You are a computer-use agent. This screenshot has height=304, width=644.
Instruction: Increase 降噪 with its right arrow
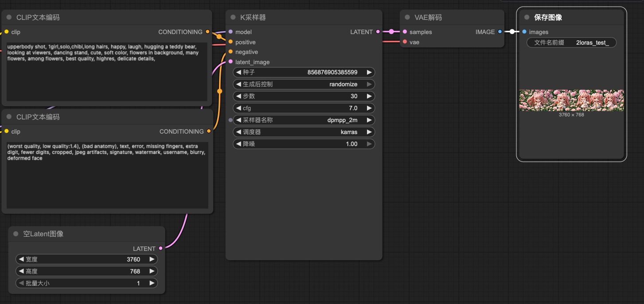[x=369, y=144]
